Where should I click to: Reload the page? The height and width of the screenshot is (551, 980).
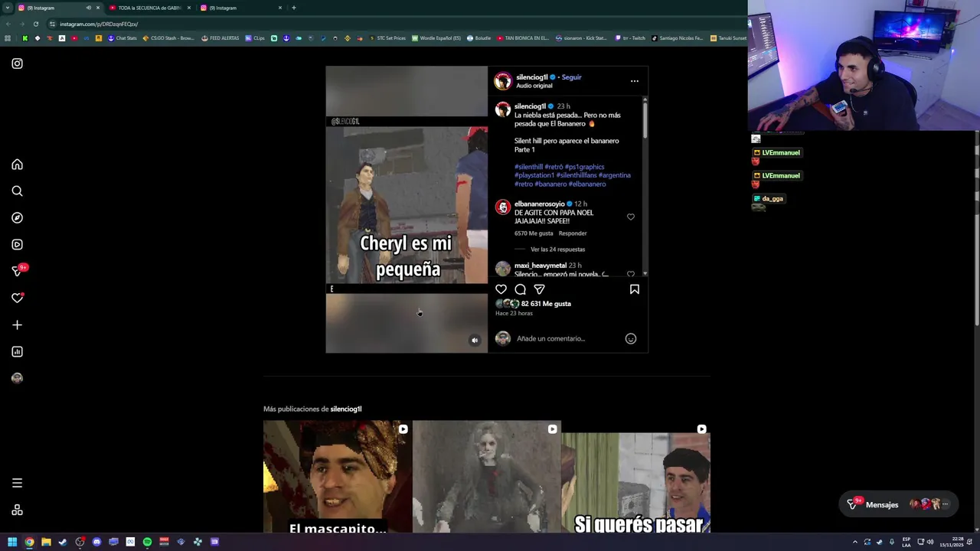(x=35, y=24)
